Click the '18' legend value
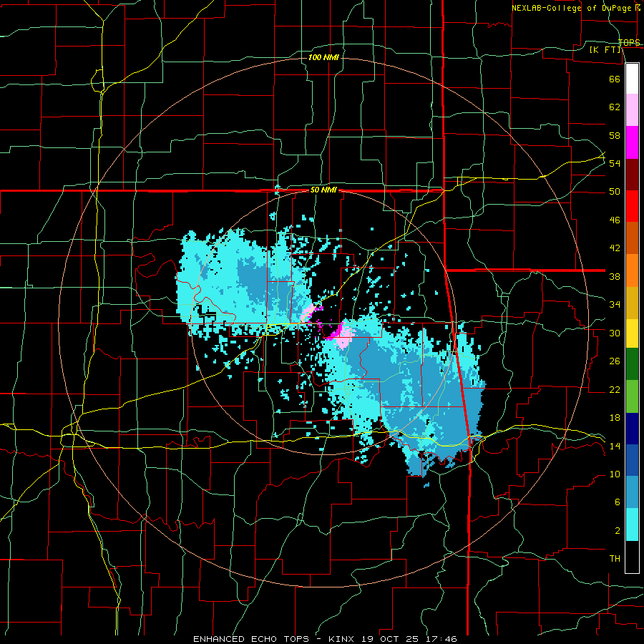This screenshot has width=644, height=644. click(x=615, y=418)
